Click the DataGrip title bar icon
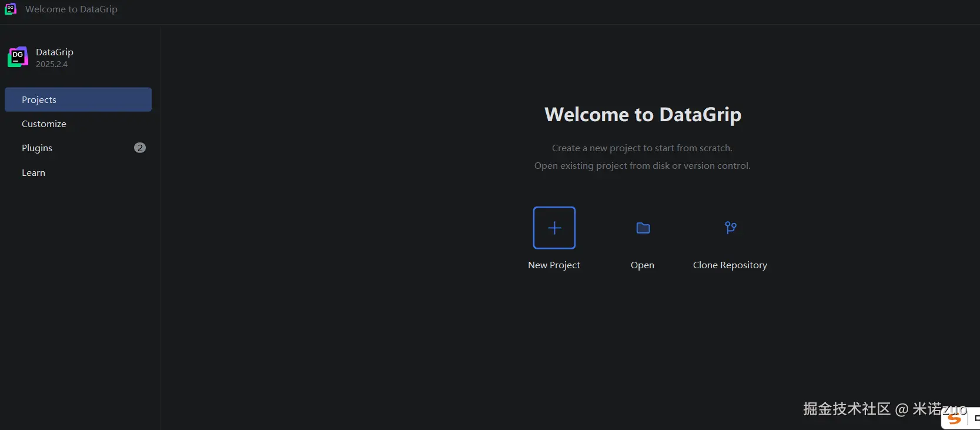980x430 pixels. click(x=11, y=9)
